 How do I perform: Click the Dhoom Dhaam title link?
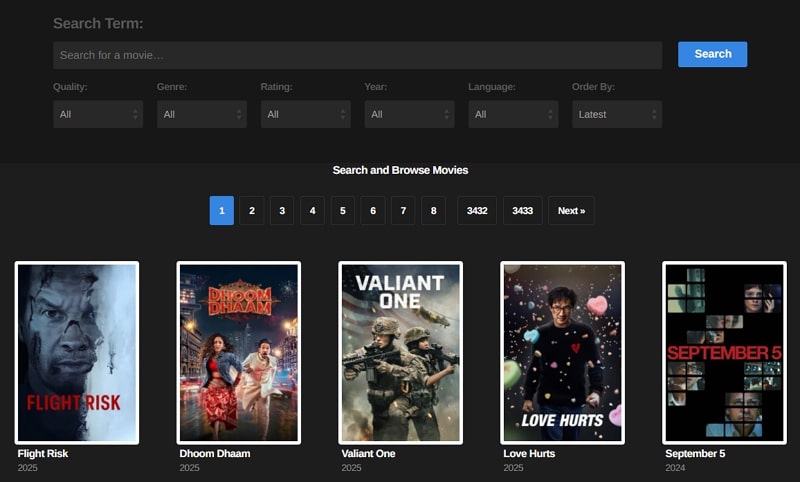pos(215,453)
